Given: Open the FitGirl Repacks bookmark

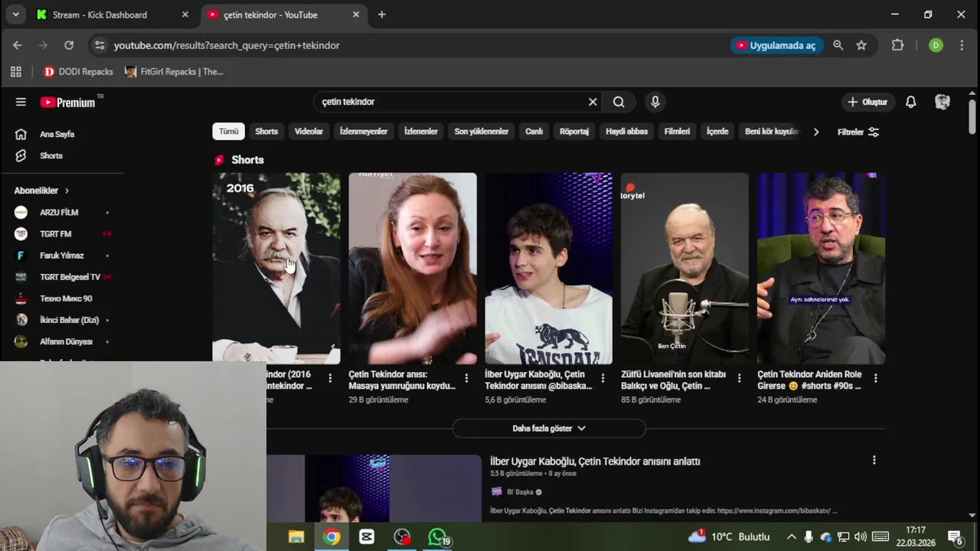Looking at the screenshot, I should click(174, 71).
